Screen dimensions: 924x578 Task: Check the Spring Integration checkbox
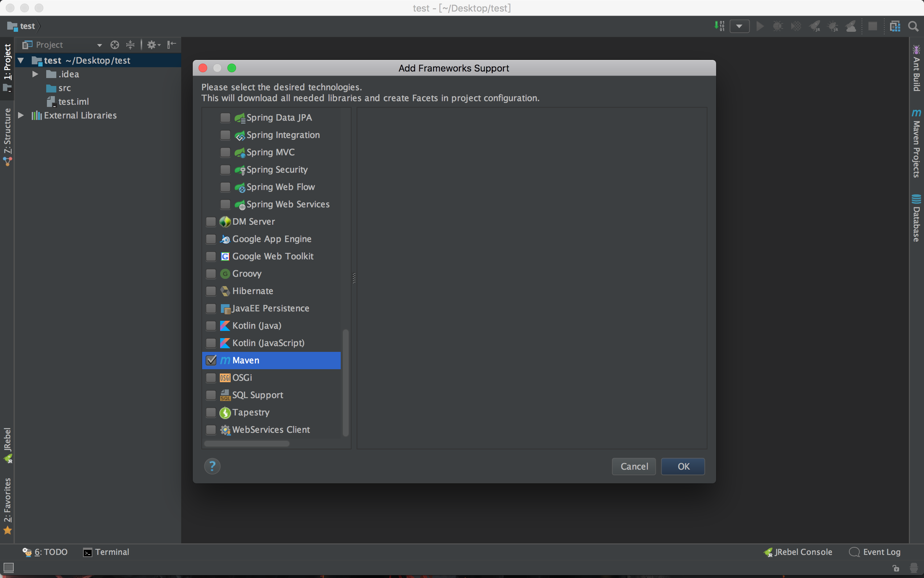[x=225, y=135]
